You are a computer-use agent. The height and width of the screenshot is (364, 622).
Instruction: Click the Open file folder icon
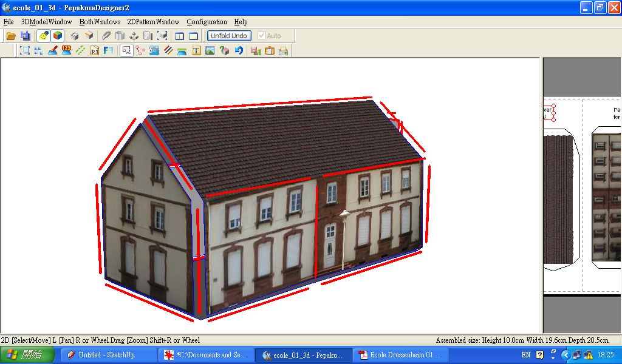[11, 36]
